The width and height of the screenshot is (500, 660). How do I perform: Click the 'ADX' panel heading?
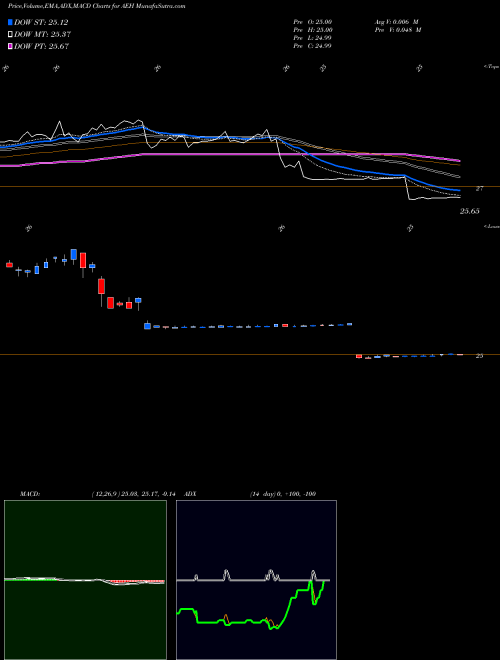[189, 494]
